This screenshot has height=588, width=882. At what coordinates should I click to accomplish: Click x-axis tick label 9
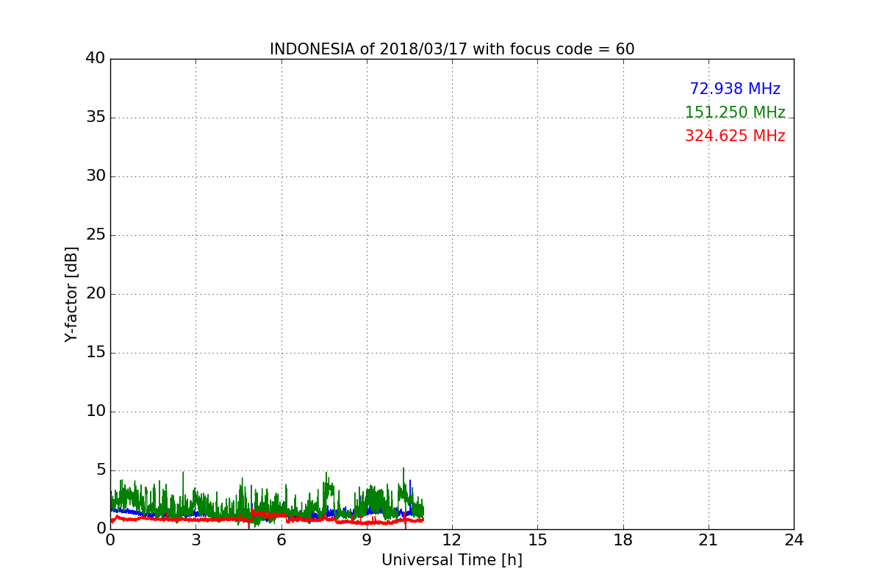click(367, 540)
